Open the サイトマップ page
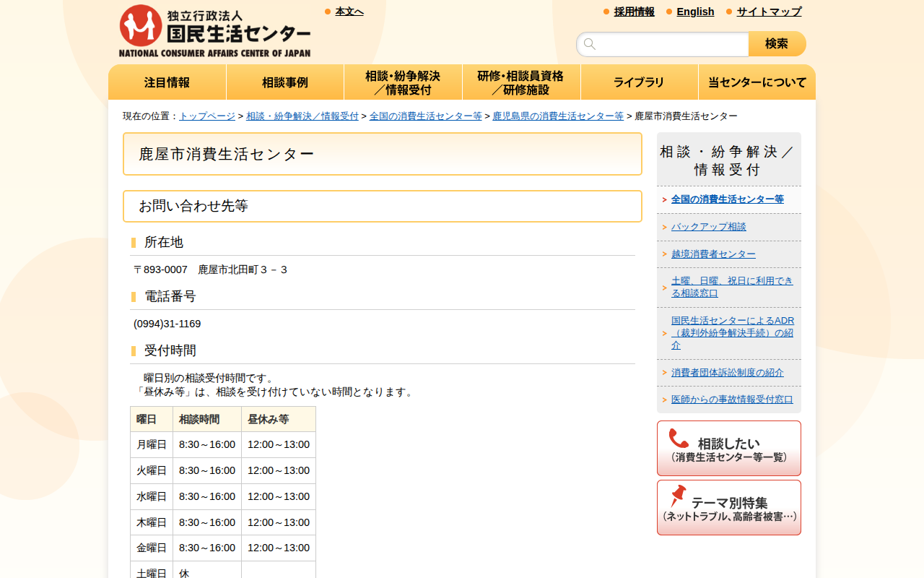The width and height of the screenshot is (924, 578). (x=767, y=12)
